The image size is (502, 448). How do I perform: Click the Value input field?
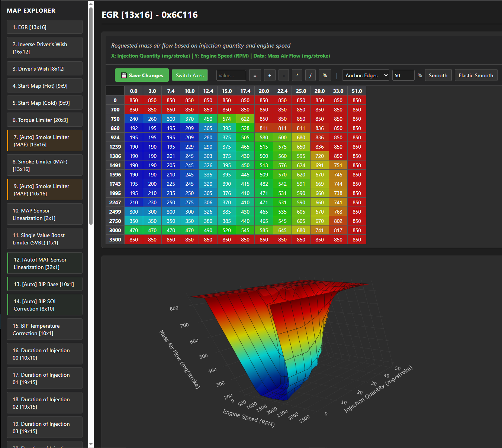click(231, 75)
